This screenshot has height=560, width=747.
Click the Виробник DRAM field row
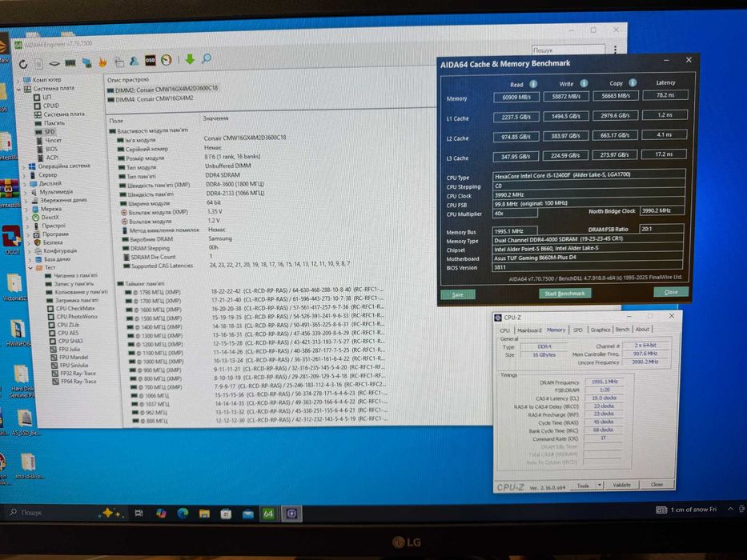click(177, 239)
